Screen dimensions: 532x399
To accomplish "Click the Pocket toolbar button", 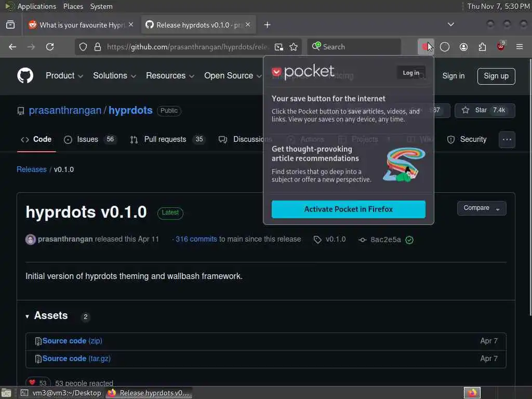I will click(x=425, y=47).
